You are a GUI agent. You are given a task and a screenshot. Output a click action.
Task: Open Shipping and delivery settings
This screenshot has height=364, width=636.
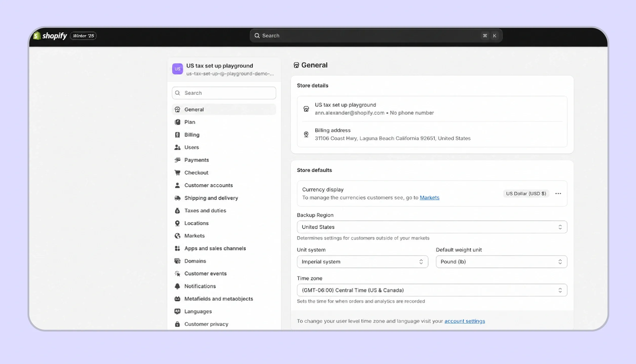click(224, 198)
